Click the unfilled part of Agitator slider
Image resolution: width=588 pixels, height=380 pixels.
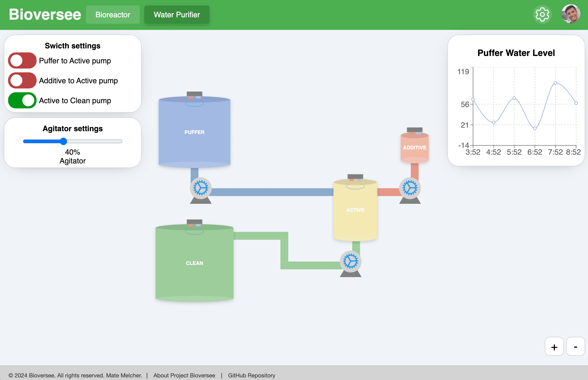pos(95,141)
